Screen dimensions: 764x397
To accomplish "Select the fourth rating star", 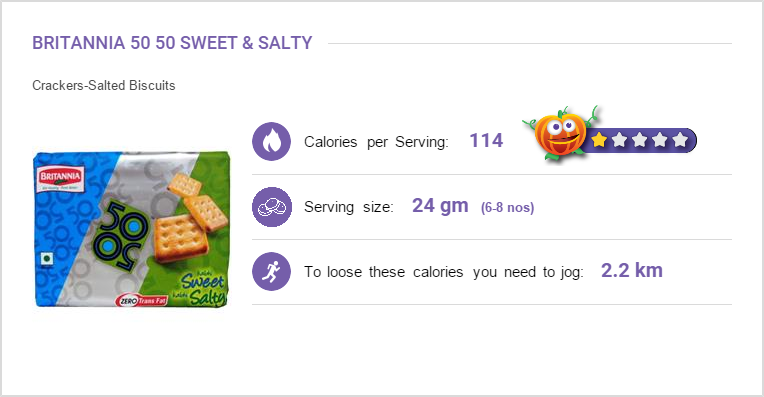I will tap(659, 140).
